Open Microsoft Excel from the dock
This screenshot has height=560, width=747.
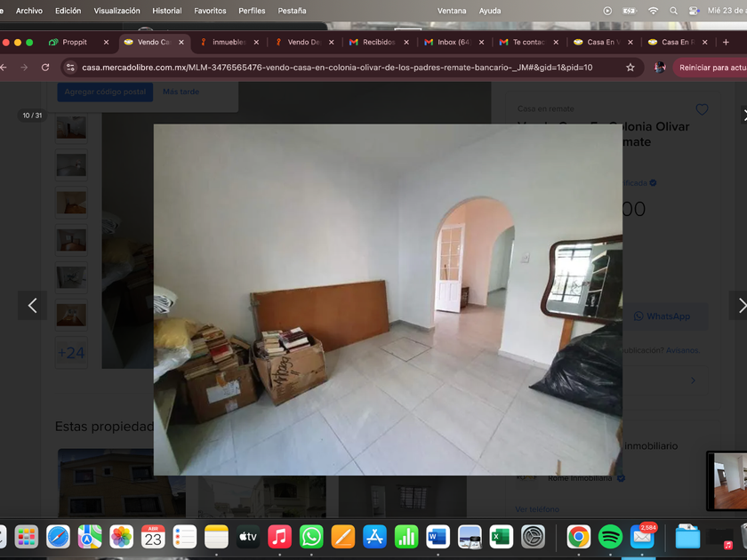pyautogui.click(x=501, y=537)
